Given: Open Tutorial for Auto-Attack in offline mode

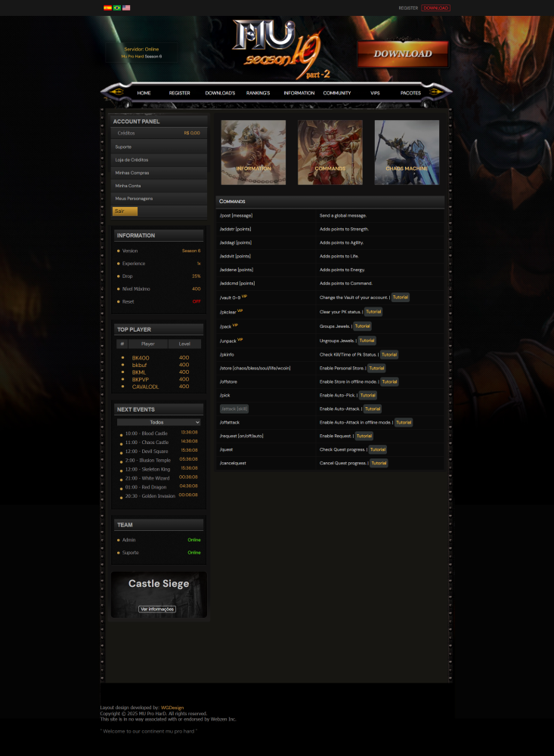Looking at the screenshot, I should (404, 422).
